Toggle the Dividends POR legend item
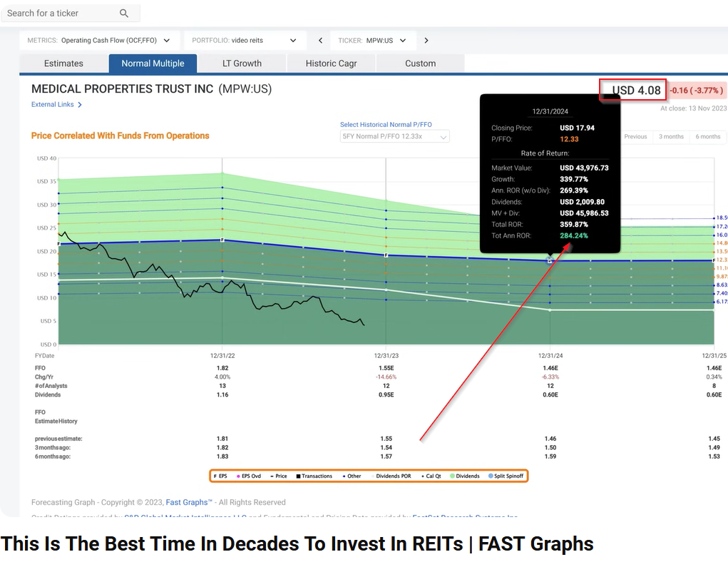The height and width of the screenshot is (562, 728). coord(391,476)
